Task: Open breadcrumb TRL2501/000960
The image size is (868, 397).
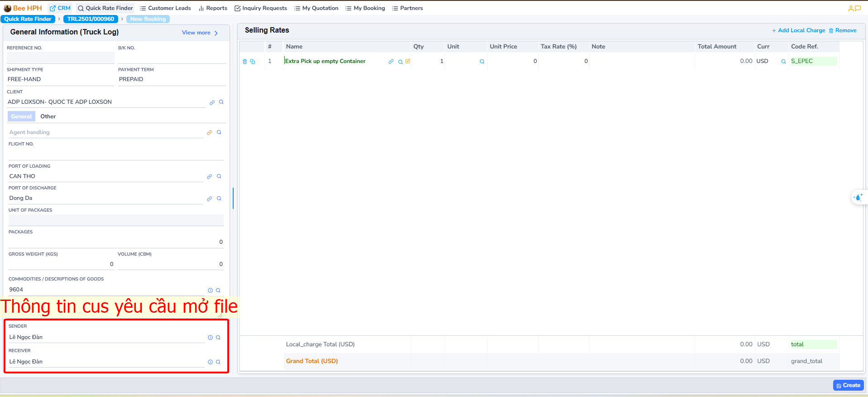Action: [91, 19]
